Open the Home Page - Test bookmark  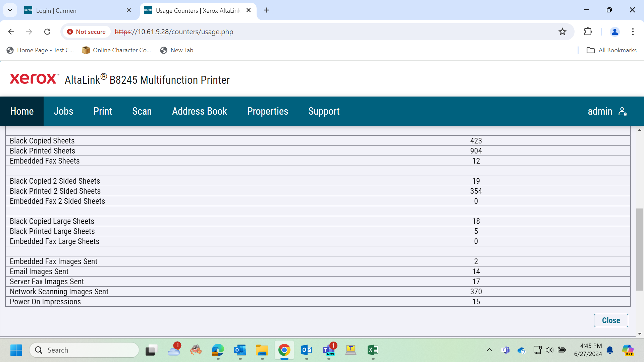click(40, 50)
